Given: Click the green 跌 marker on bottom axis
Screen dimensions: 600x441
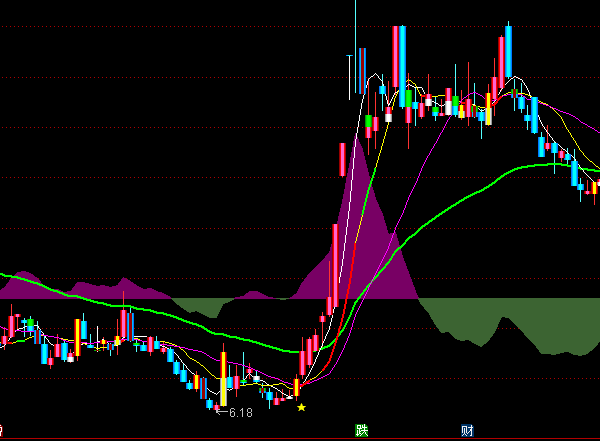Looking at the screenshot, I should tap(362, 431).
